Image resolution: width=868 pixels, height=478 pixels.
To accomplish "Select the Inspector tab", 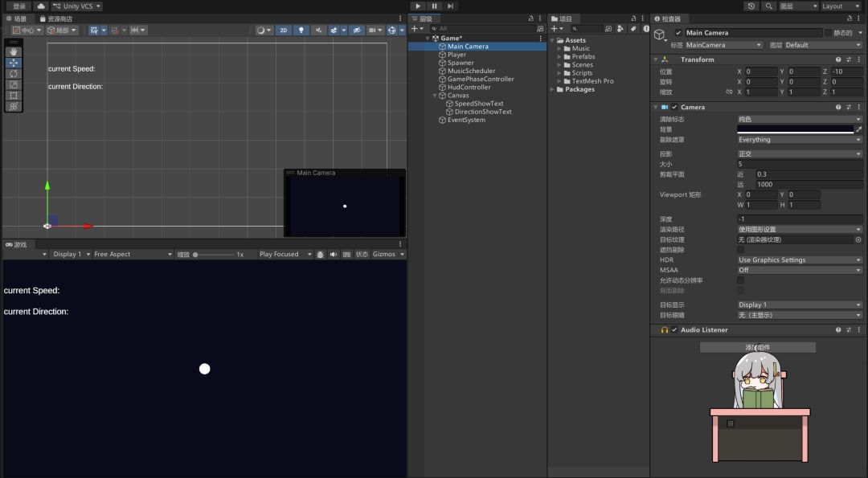I will click(668, 18).
